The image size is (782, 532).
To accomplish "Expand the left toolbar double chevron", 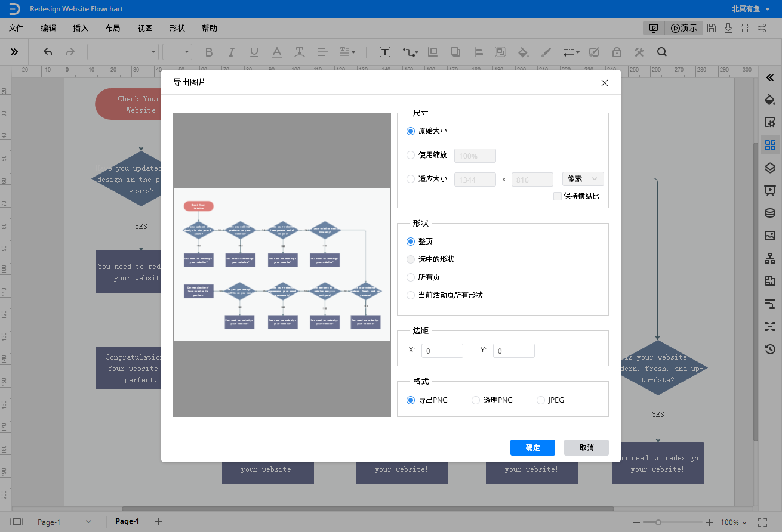I will tap(14, 52).
